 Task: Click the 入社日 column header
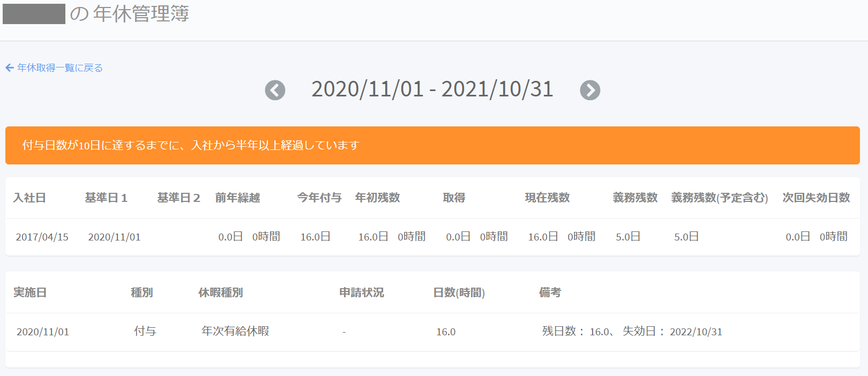(x=29, y=198)
